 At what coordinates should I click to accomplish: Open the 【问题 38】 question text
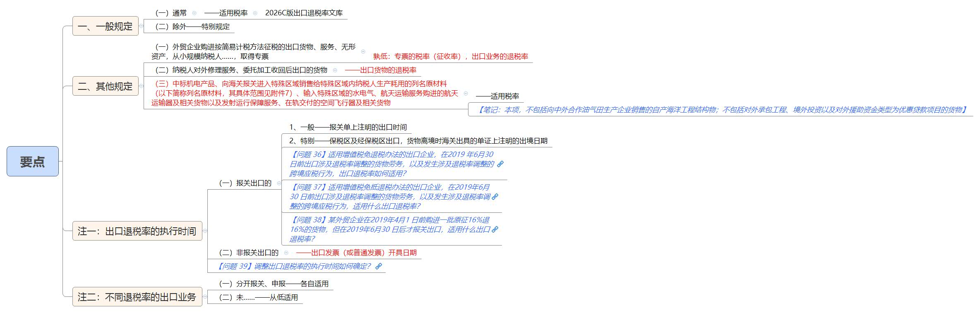point(390,229)
